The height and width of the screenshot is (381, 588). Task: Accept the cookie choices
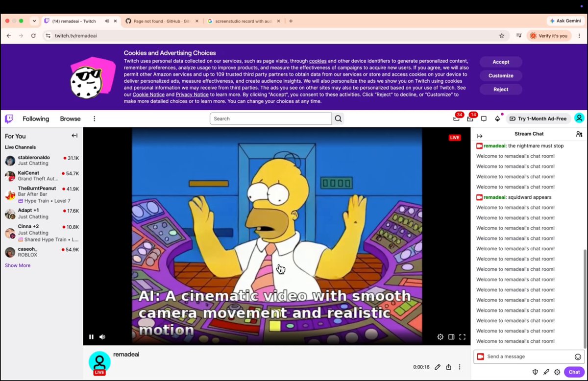click(x=501, y=62)
